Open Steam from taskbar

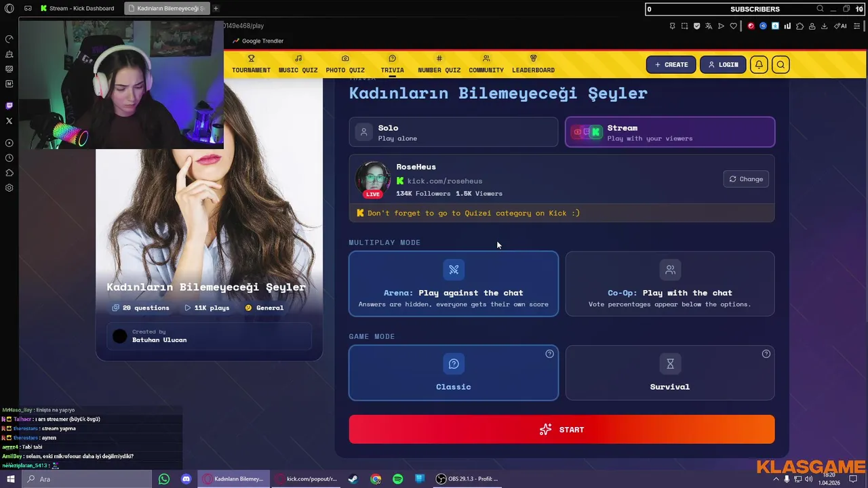coord(353,479)
